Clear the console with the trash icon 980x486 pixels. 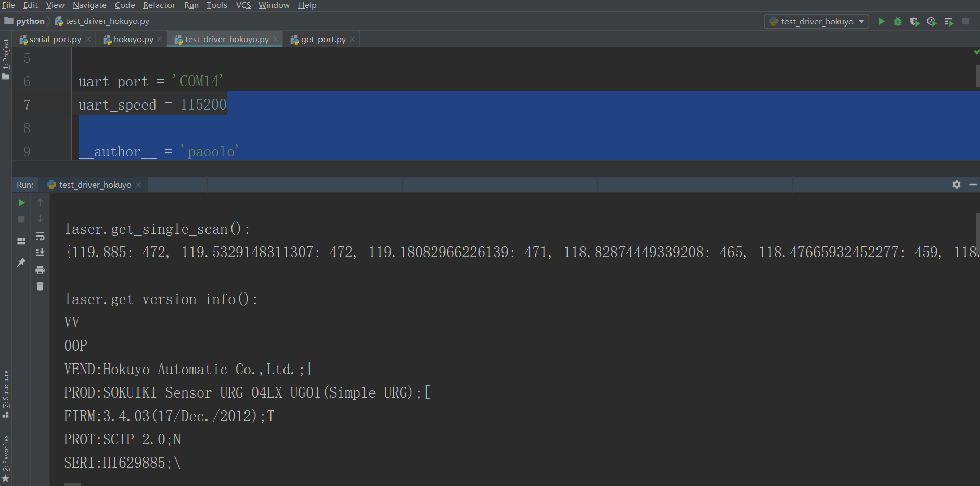(x=40, y=286)
